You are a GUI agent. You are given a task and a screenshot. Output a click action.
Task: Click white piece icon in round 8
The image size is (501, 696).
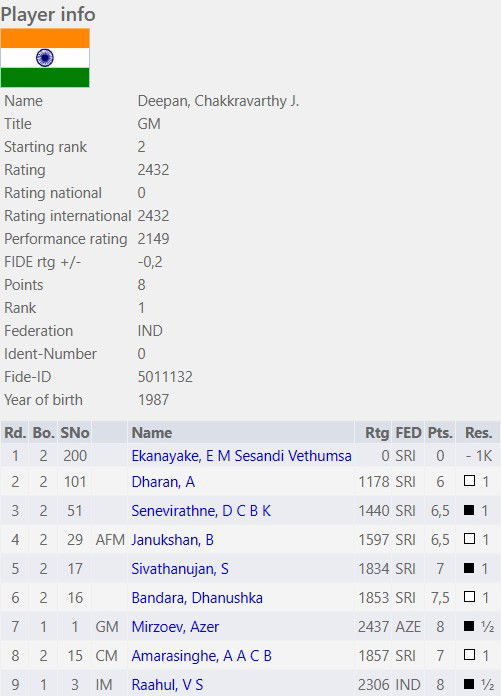pyautogui.click(x=469, y=655)
